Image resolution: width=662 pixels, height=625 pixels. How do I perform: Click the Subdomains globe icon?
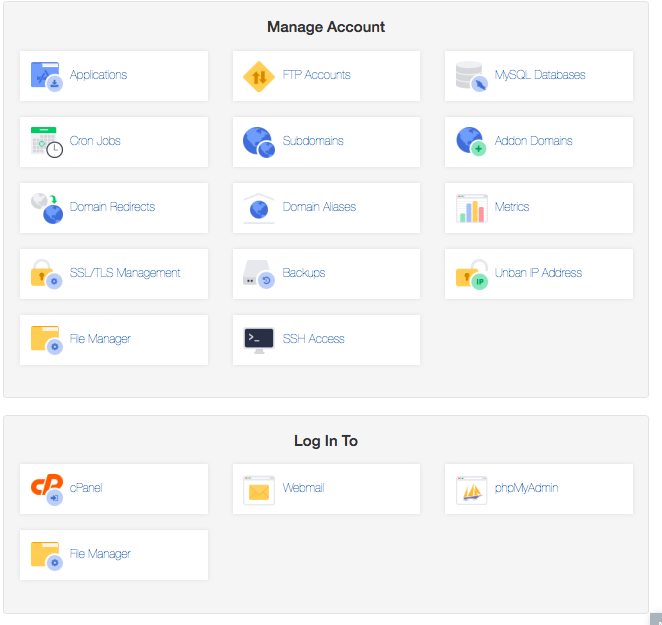(x=259, y=142)
